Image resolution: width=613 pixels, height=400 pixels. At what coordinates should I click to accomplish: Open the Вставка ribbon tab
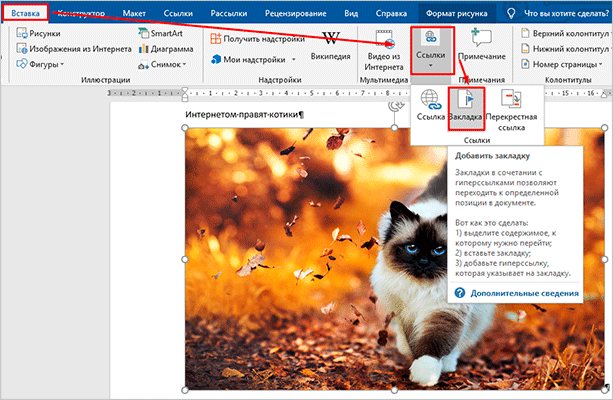tap(25, 13)
